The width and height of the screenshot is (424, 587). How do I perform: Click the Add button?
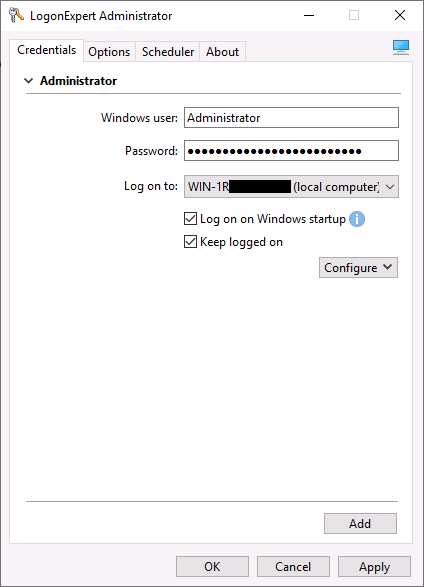click(x=360, y=523)
